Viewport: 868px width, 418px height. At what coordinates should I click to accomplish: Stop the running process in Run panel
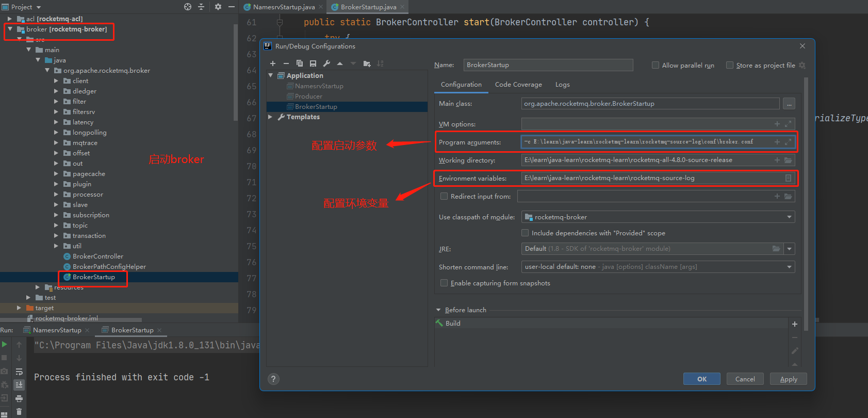pyautogui.click(x=5, y=358)
